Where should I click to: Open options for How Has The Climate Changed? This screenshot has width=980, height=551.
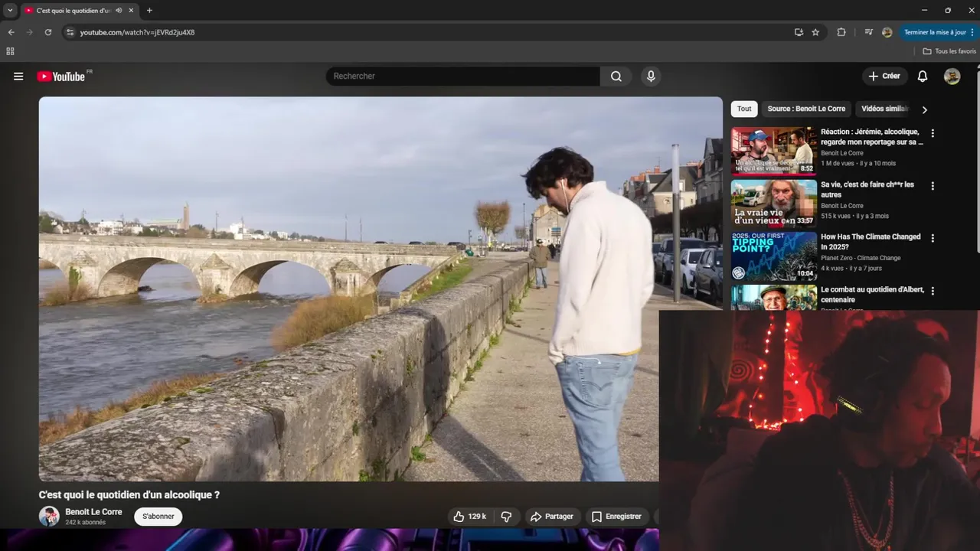933,239
